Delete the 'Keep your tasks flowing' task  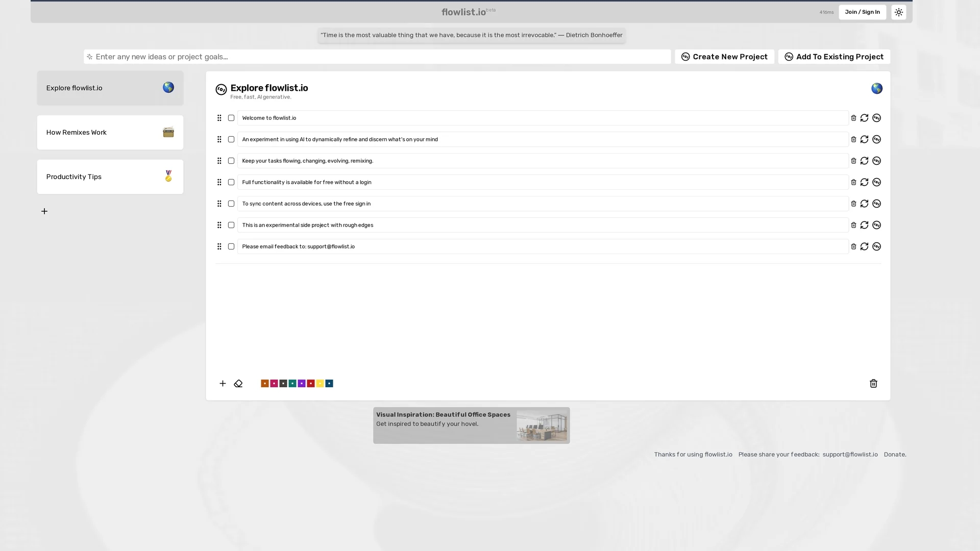853,161
